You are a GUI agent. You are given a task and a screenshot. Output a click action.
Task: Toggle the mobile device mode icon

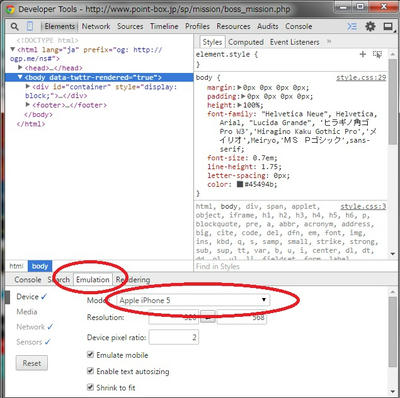[x=30, y=26]
